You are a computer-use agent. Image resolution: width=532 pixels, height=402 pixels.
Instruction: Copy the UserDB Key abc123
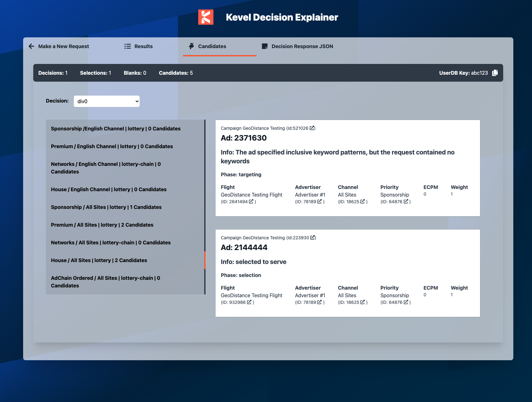[x=495, y=73]
